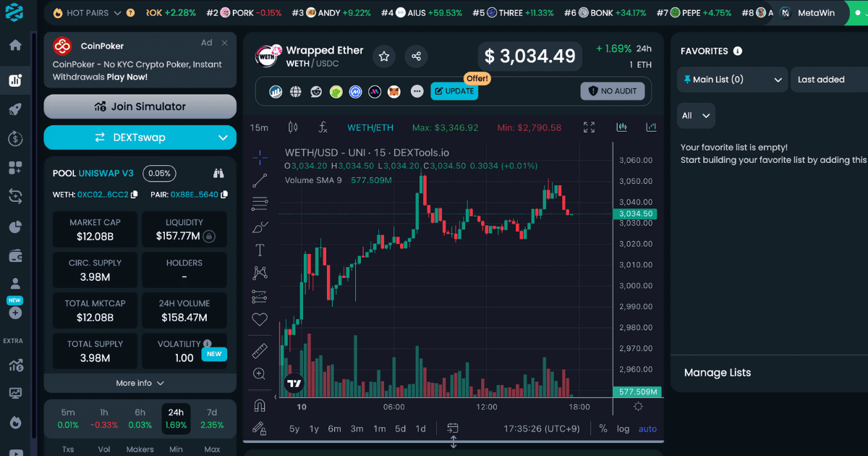Open the indicators fx button
The height and width of the screenshot is (456, 868).
tap(323, 127)
